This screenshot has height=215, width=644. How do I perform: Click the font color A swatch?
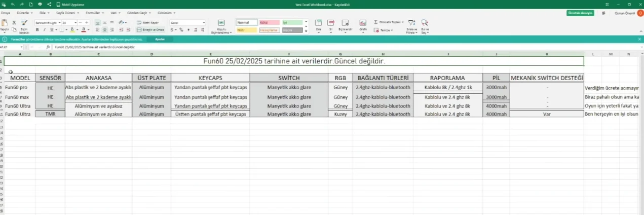coord(84,30)
